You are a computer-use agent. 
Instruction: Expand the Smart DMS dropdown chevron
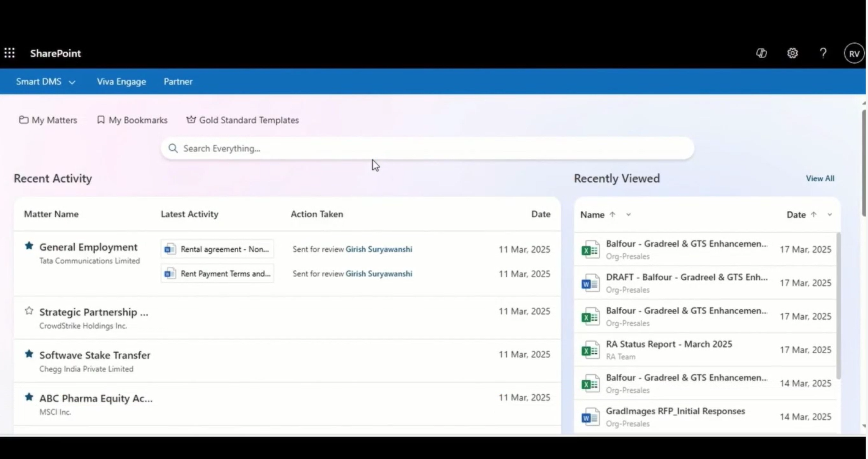pos(72,82)
